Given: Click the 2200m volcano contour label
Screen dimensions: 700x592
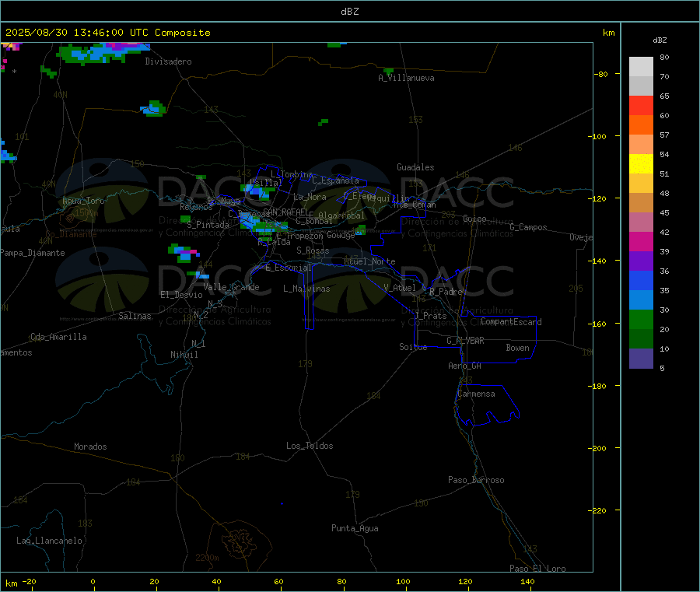Looking at the screenshot, I should [x=207, y=558].
